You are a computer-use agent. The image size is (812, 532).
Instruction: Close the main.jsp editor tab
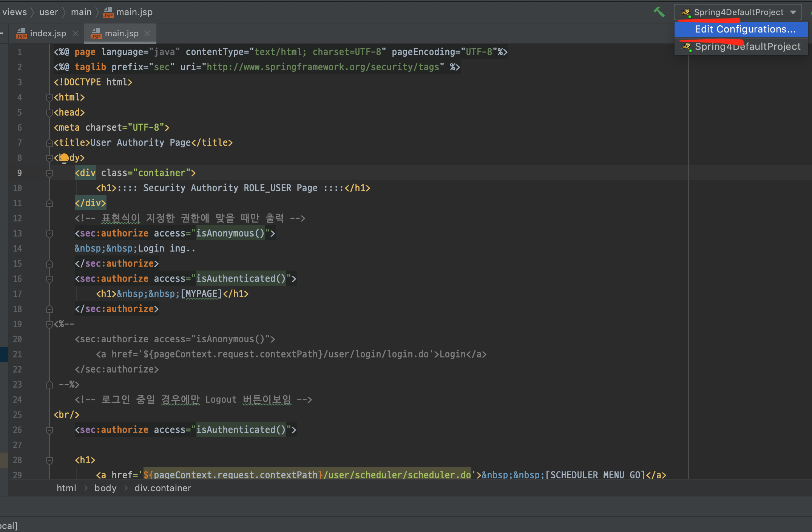coord(147,33)
